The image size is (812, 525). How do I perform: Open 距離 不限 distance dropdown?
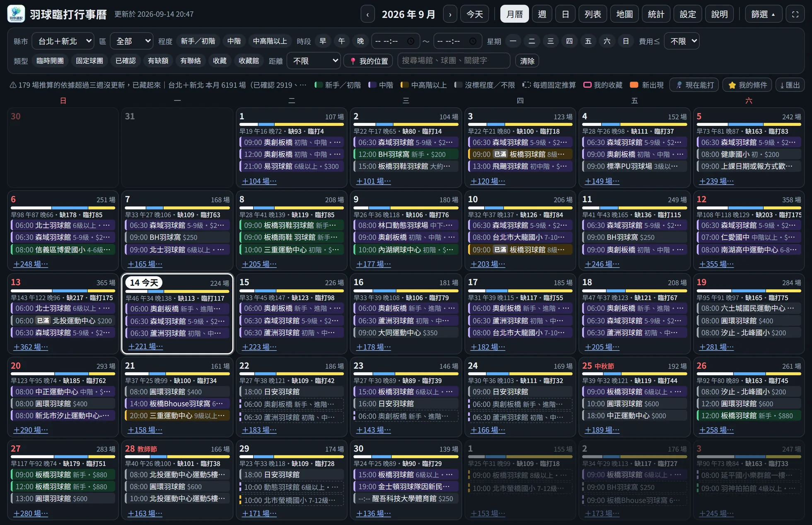pyautogui.click(x=314, y=61)
